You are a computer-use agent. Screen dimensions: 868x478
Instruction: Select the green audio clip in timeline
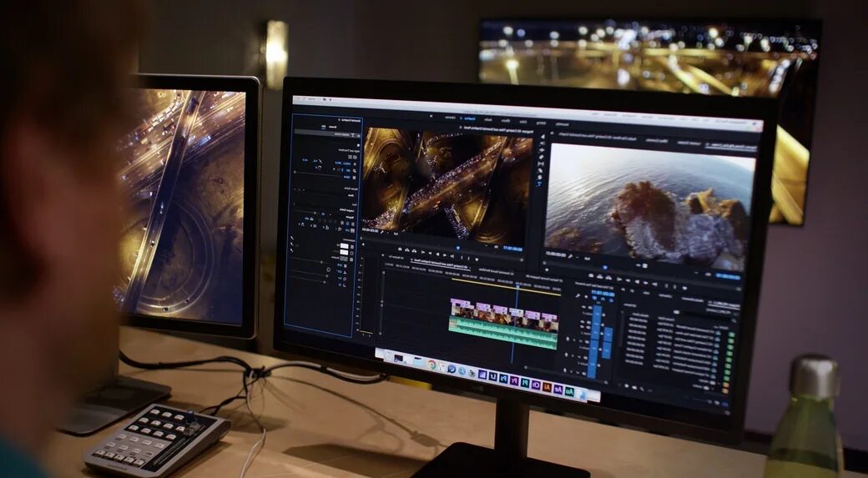coord(502,333)
